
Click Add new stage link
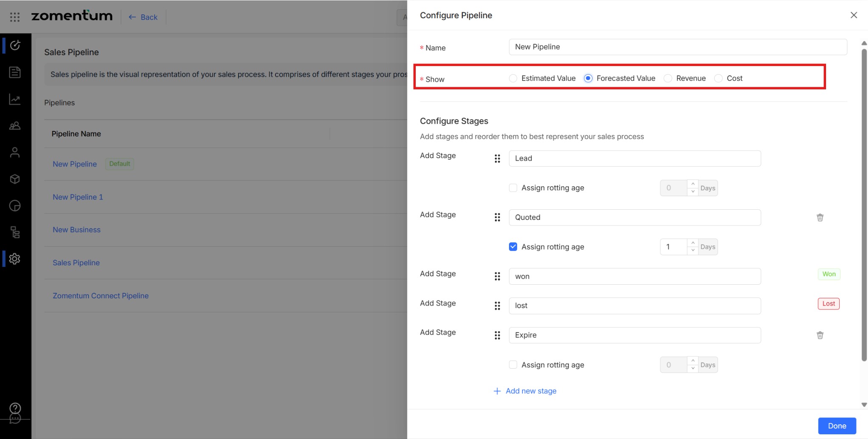pos(525,391)
